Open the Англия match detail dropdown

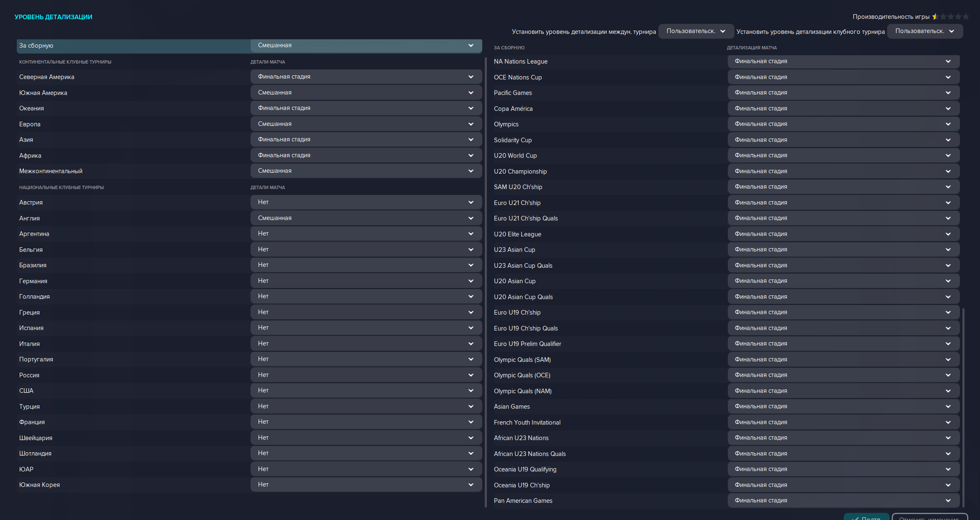click(x=366, y=218)
